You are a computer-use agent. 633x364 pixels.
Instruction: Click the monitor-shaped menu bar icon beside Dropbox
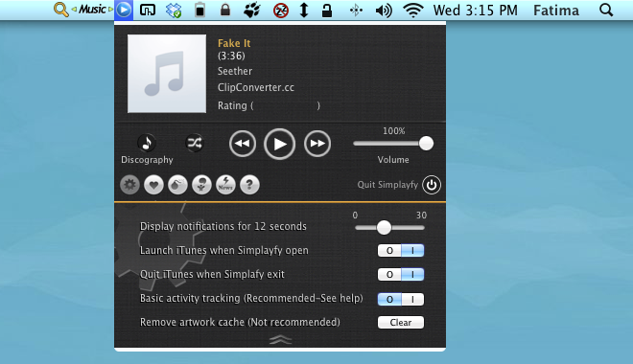[148, 11]
